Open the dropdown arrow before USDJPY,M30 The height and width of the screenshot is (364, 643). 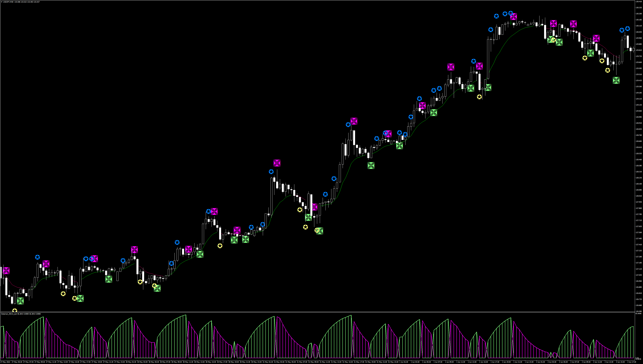click(1, 2)
